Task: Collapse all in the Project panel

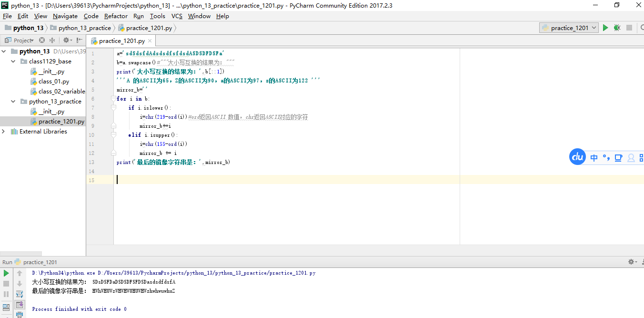Action: (x=52, y=41)
